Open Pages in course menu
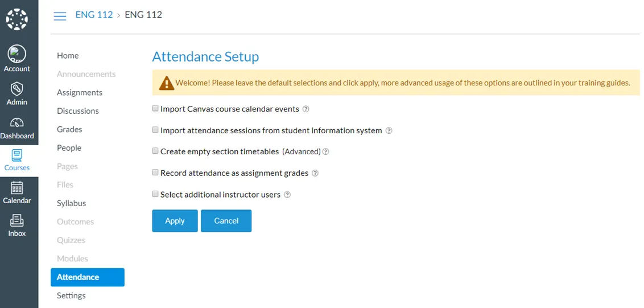The height and width of the screenshot is (308, 644). (67, 167)
